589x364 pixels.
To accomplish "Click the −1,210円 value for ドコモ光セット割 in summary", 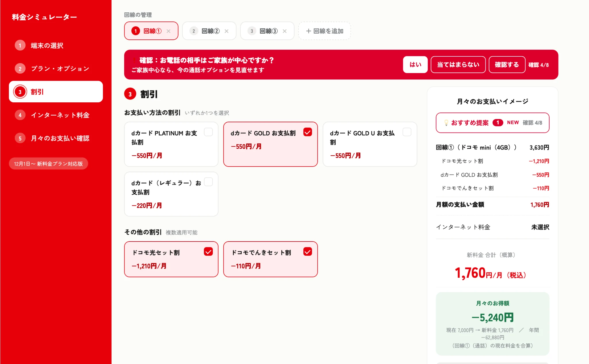I will coord(539,161).
